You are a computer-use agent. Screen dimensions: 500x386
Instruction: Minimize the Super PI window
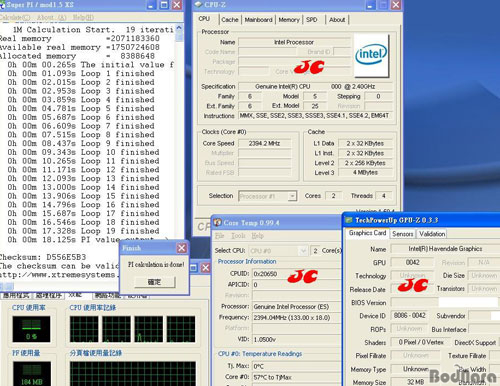tap(152, 5)
